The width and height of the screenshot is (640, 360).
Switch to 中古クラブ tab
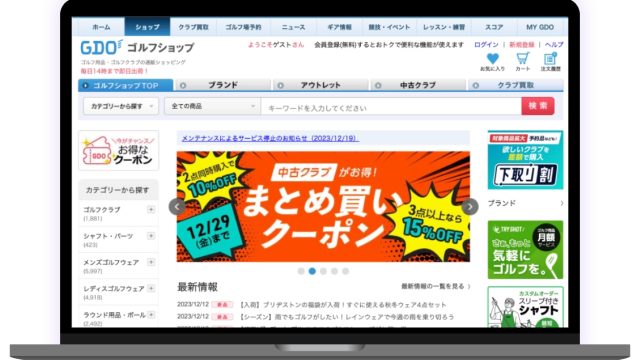tap(418, 85)
